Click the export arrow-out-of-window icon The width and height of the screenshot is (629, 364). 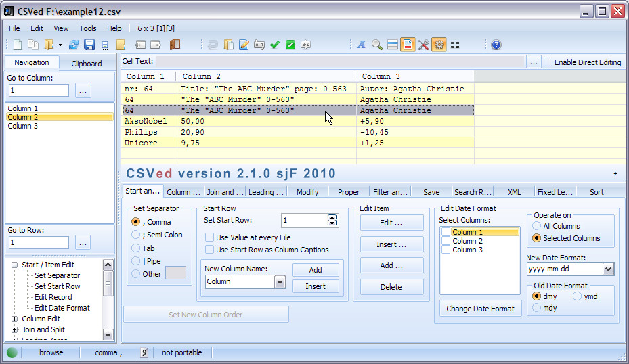coord(156,45)
